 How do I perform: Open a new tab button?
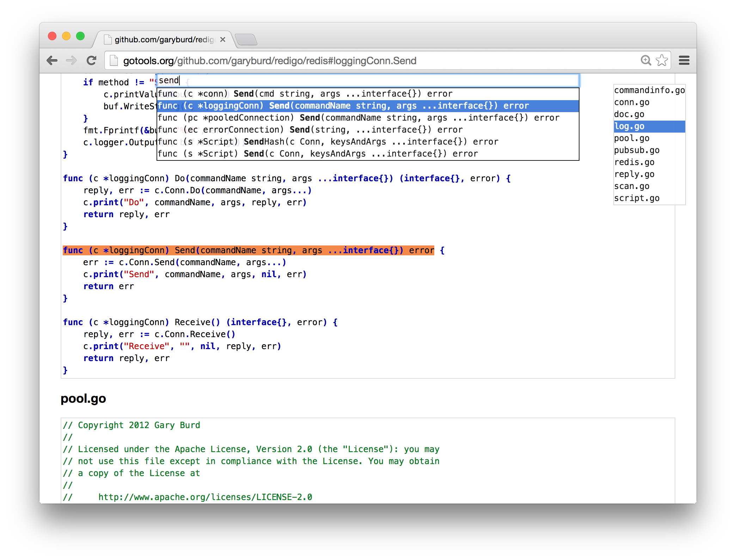click(x=246, y=39)
